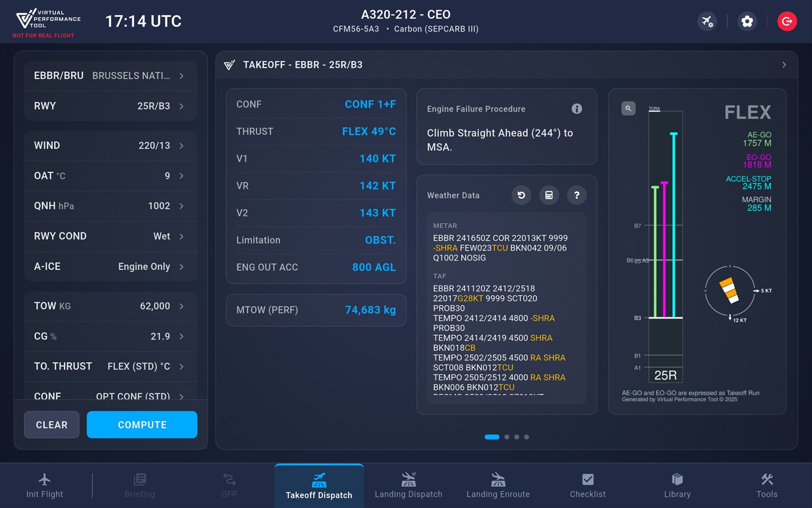This screenshot has width=812, height=508.
Task: Expand the Takeoff panel header chevron
Action: pyautogui.click(x=784, y=65)
